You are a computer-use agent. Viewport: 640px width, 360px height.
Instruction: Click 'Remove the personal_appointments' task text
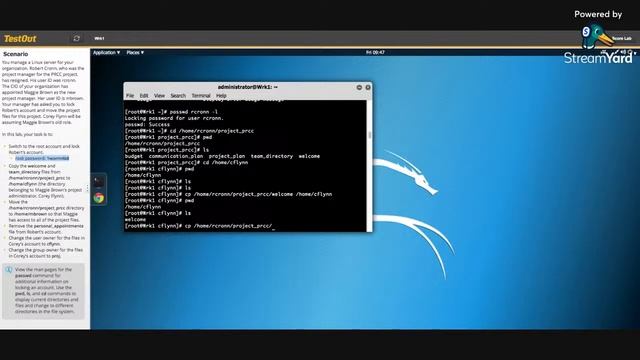pos(46,229)
